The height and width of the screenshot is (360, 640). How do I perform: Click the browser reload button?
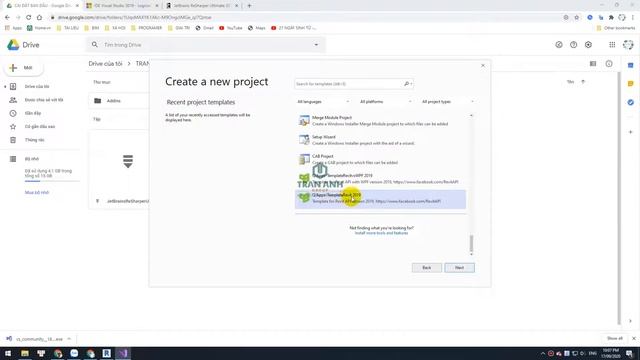tap(29, 18)
